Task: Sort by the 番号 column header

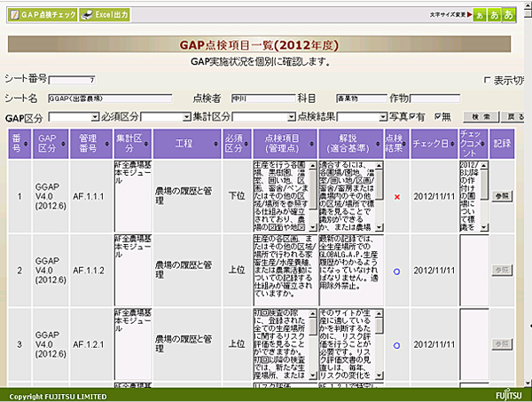Action: (20, 144)
